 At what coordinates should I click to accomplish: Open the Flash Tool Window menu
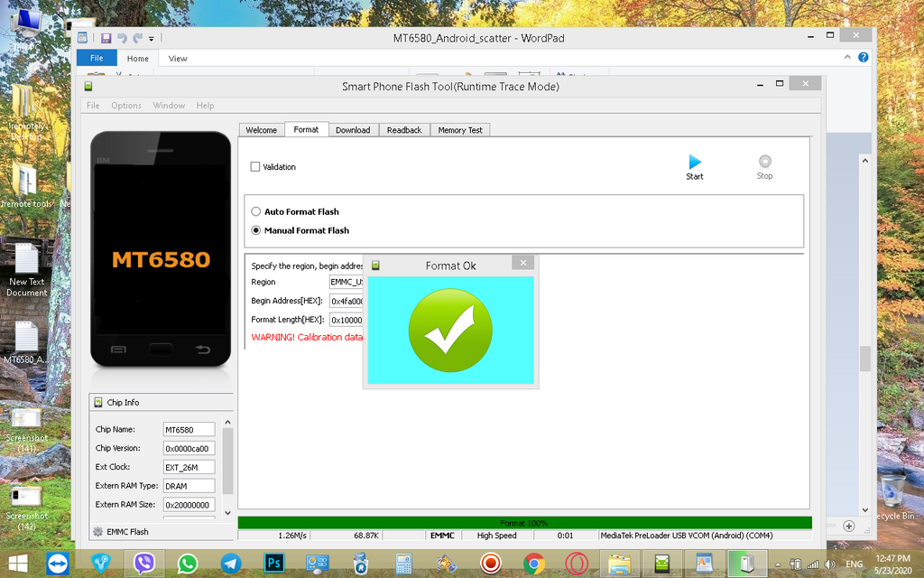click(169, 106)
